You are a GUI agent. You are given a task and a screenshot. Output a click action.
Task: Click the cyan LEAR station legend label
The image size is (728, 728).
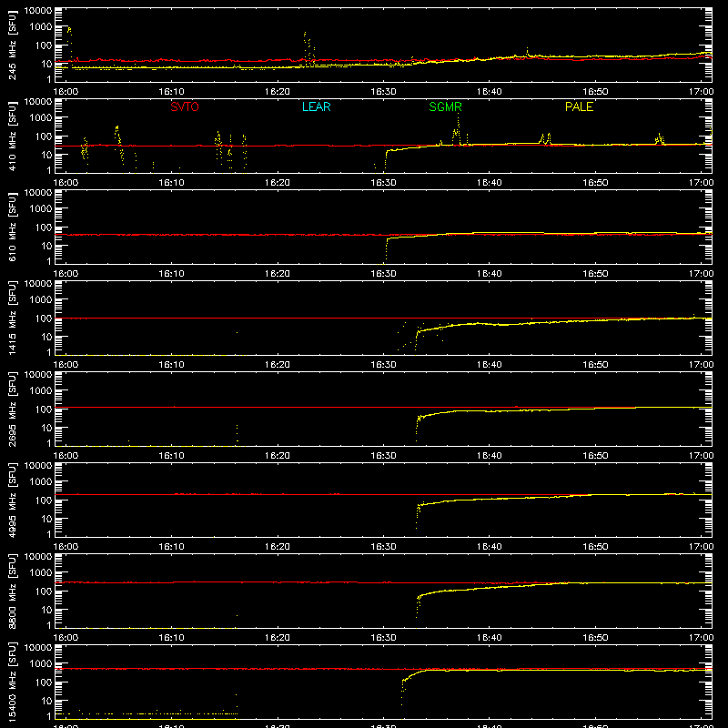pos(316,106)
